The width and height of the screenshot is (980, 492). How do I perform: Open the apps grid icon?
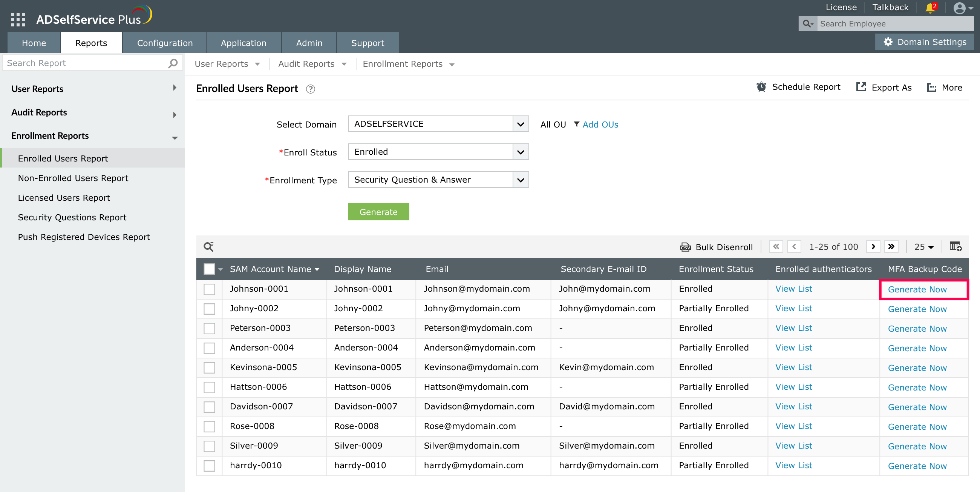[18, 19]
